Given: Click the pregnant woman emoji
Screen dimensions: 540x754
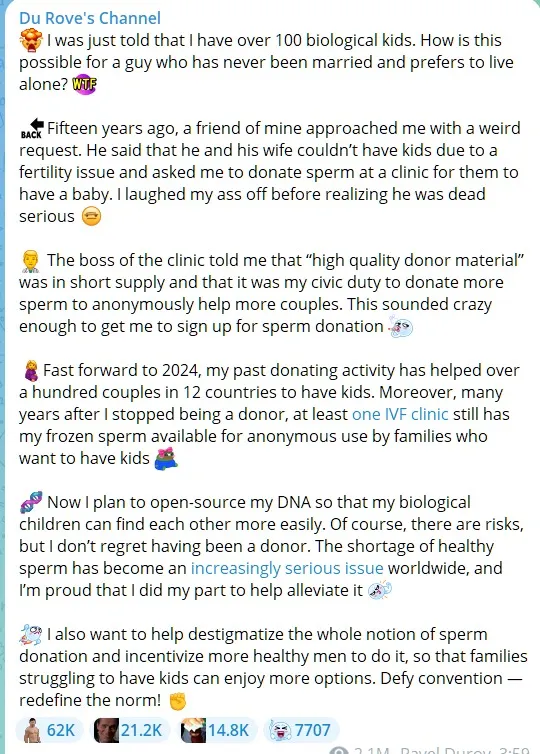Looking at the screenshot, I should pyautogui.click(x=31, y=371).
